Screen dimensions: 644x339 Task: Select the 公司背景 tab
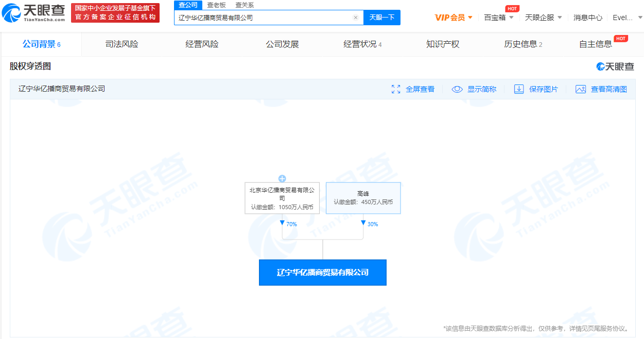click(x=41, y=44)
